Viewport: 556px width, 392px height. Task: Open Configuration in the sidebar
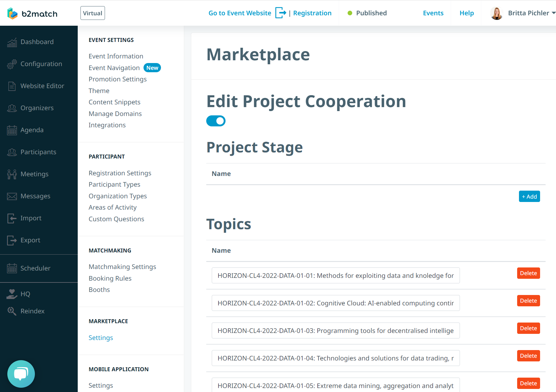coord(41,64)
